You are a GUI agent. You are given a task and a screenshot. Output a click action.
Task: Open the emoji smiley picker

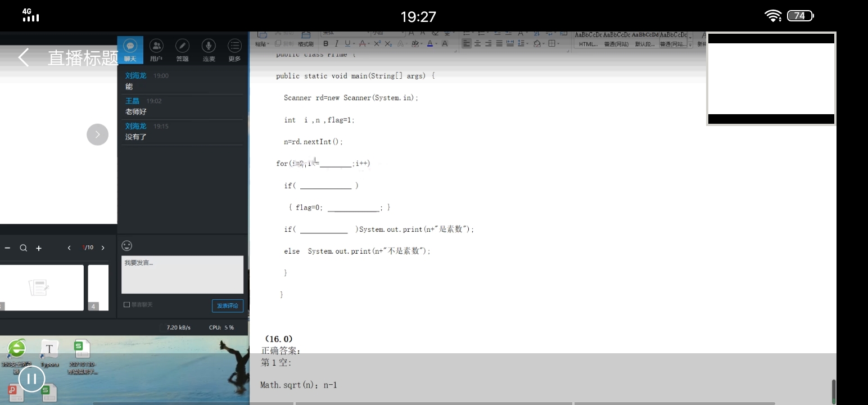[127, 246]
